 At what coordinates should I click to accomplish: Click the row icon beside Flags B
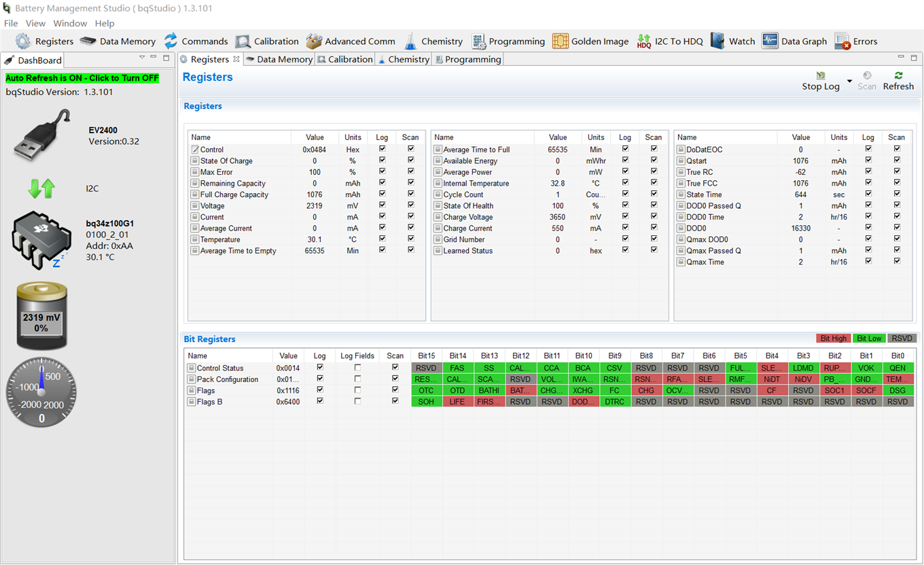192,402
